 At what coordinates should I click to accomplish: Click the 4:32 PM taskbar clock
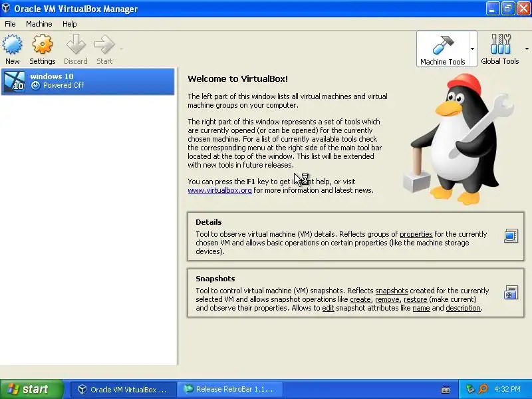tap(507, 389)
